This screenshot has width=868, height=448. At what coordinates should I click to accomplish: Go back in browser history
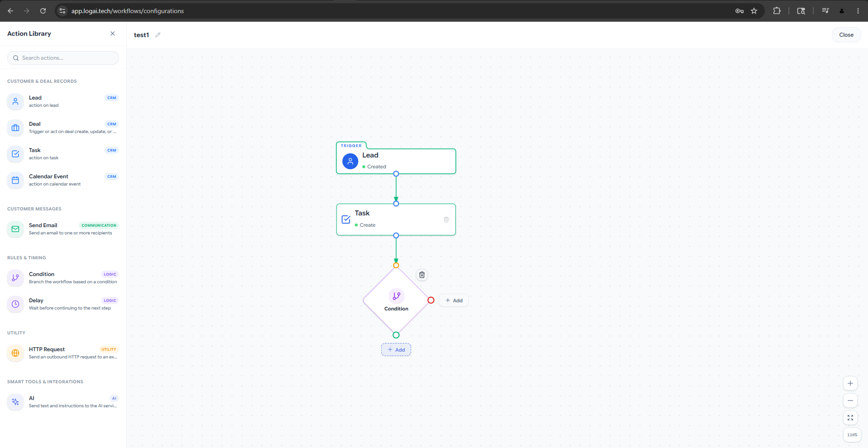point(10,11)
